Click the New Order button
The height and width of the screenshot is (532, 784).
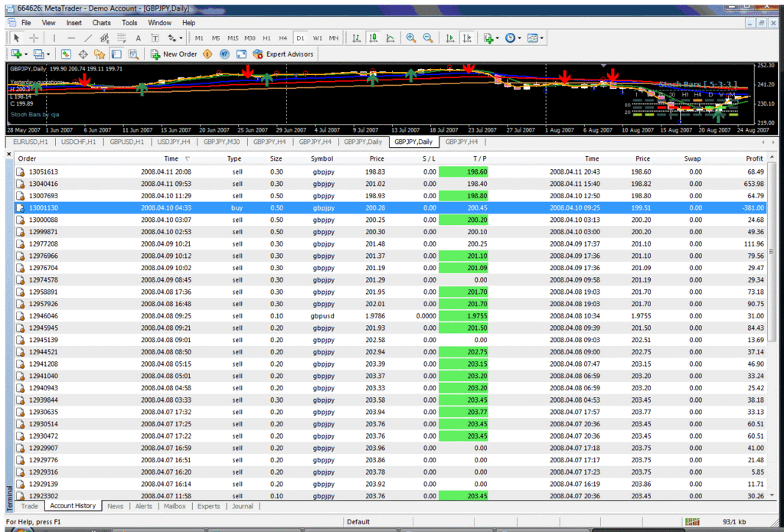click(174, 54)
